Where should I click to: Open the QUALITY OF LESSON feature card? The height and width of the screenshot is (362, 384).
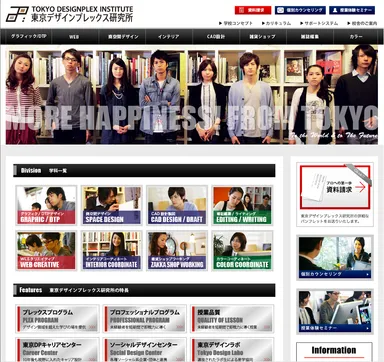pyautogui.click(x=232, y=319)
